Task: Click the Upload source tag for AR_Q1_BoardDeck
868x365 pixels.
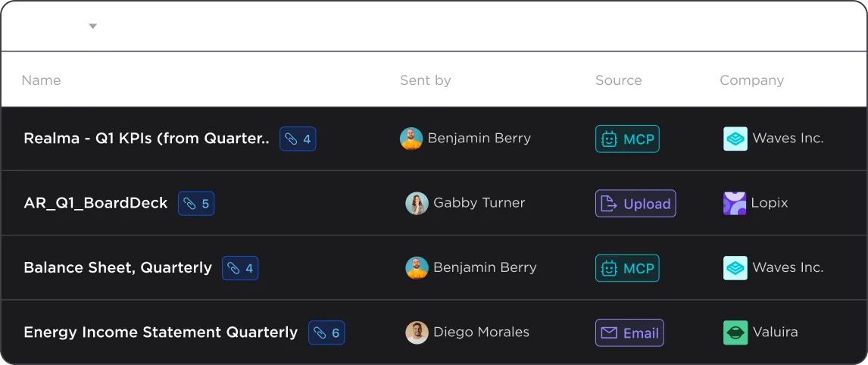Action: pyautogui.click(x=635, y=204)
